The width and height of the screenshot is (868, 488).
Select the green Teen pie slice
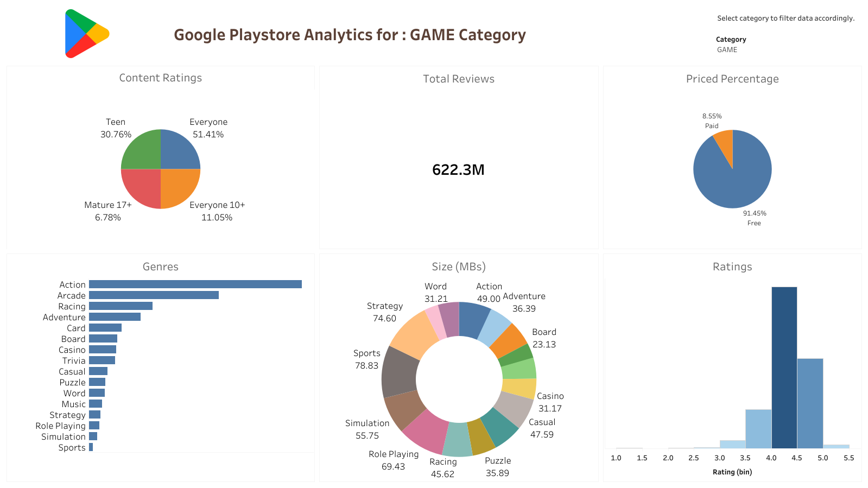142,150
